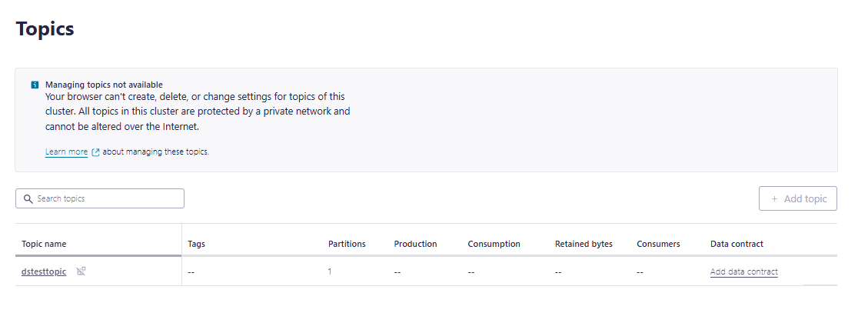868x313 pixels.
Task: Sort by the Topic name column header
Action: tap(44, 244)
